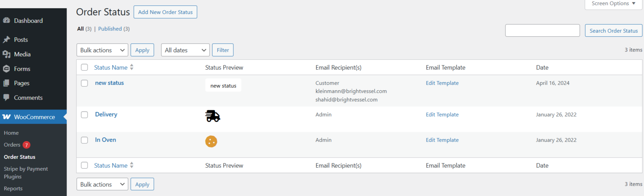Click the Posts pushpin icon
The width and height of the screenshot is (644, 196).
pyautogui.click(x=6, y=40)
